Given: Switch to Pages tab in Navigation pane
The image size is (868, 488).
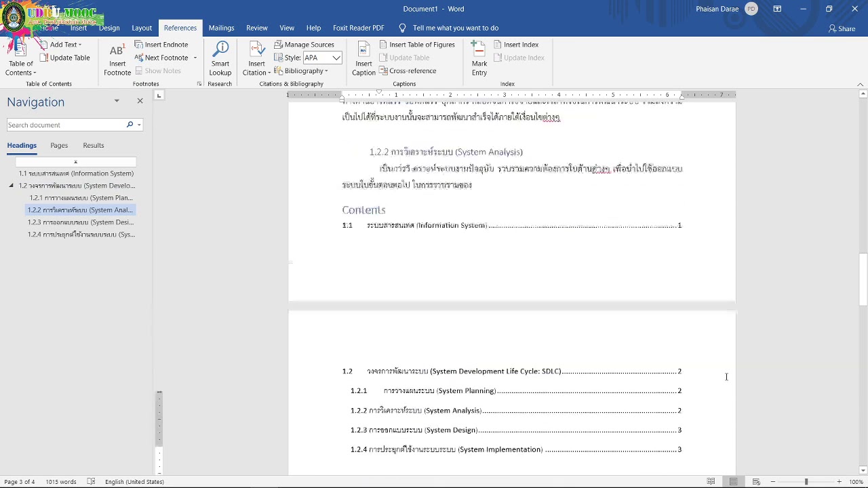Looking at the screenshot, I should (x=59, y=145).
